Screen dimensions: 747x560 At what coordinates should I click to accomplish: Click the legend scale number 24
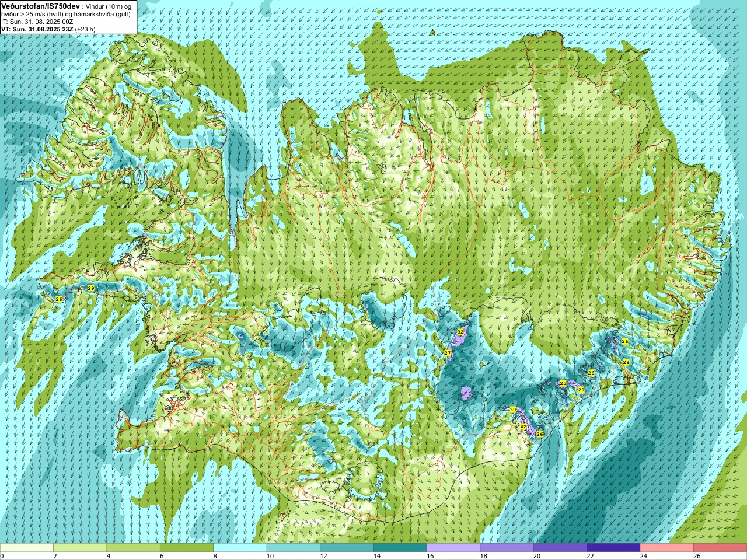(x=644, y=556)
